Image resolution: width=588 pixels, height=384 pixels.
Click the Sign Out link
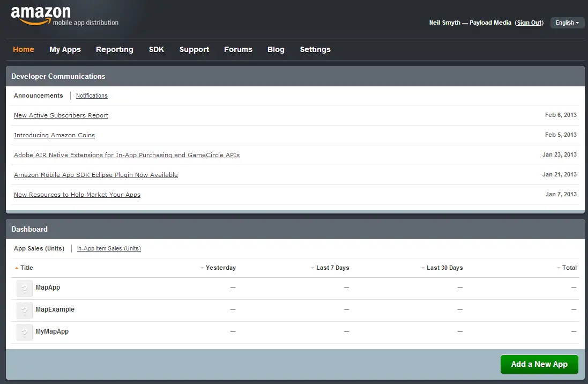pos(529,23)
